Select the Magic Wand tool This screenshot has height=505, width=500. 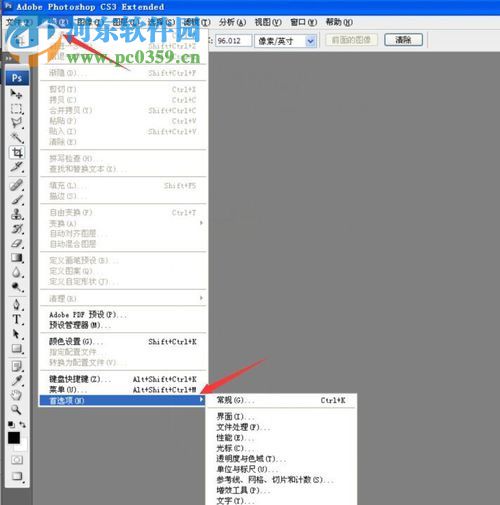tap(17, 138)
